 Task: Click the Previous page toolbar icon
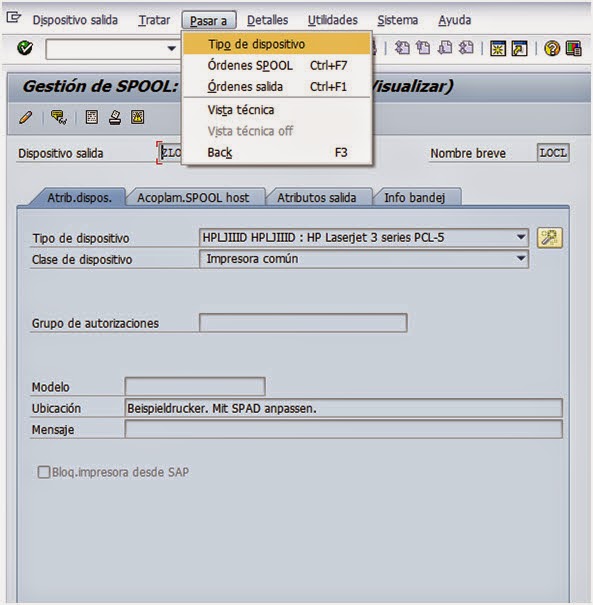pos(423,48)
